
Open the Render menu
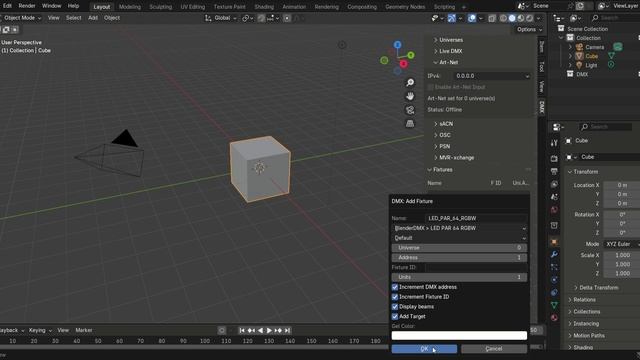point(27,6)
